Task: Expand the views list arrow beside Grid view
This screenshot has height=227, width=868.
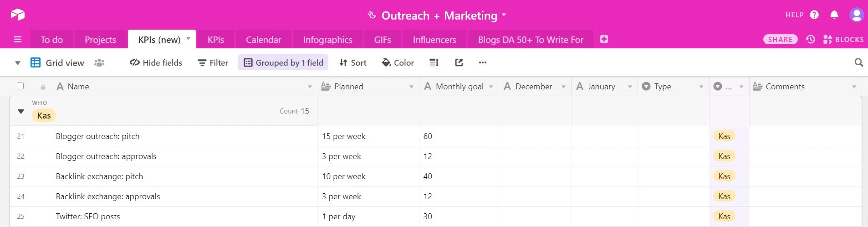Action: pos(18,63)
